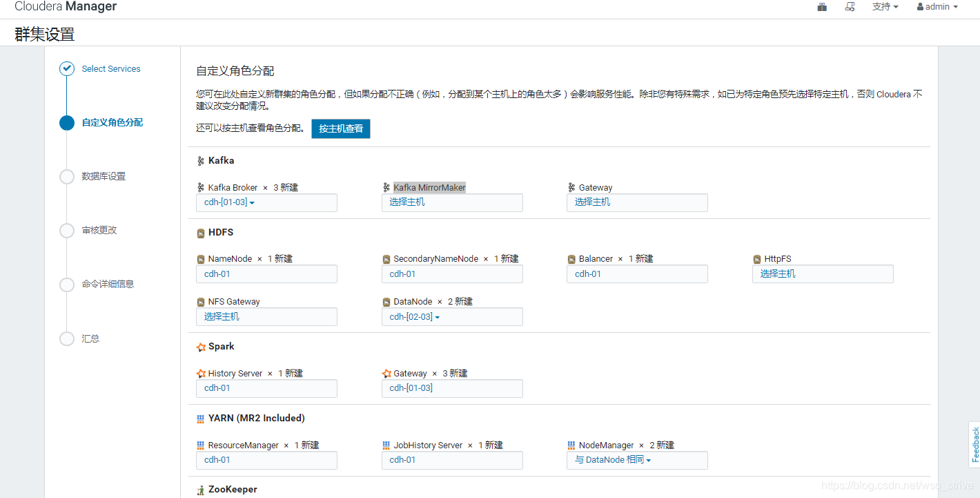Open the Feedback side tab
The image size is (980, 498).
click(974, 445)
